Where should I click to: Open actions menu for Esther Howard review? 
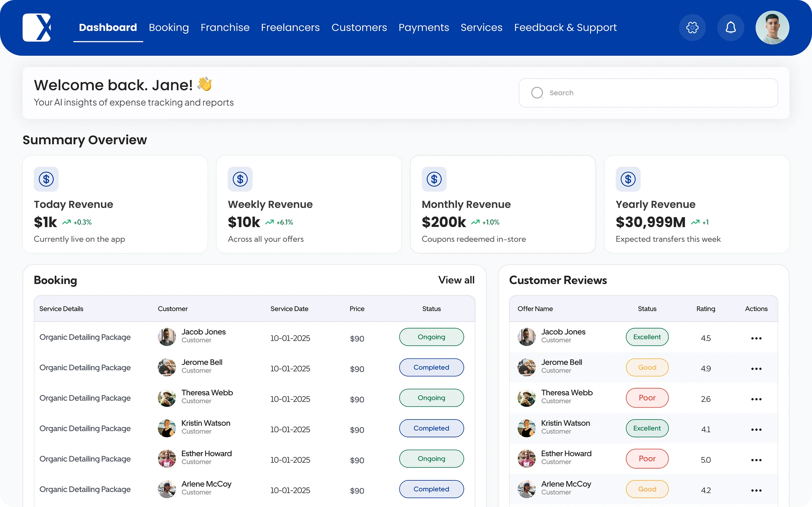point(756,460)
